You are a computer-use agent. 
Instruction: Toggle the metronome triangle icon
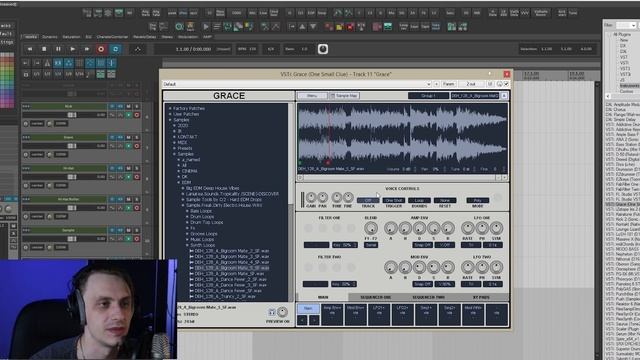point(47,63)
